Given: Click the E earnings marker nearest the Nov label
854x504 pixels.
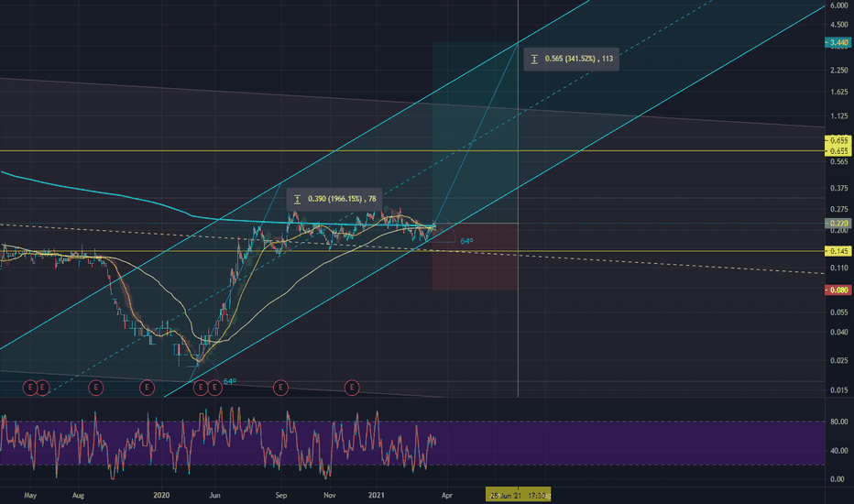Looking at the screenshot, I should [352, 388].
